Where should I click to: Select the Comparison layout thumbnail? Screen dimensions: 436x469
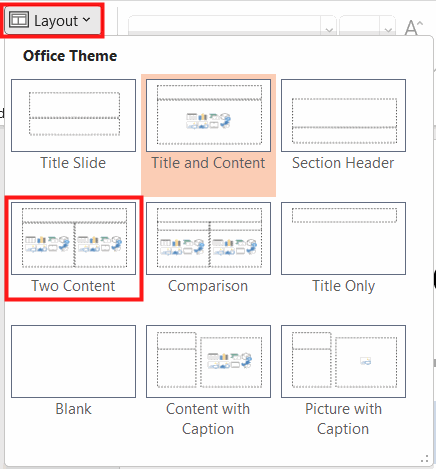tap(208, 238)
